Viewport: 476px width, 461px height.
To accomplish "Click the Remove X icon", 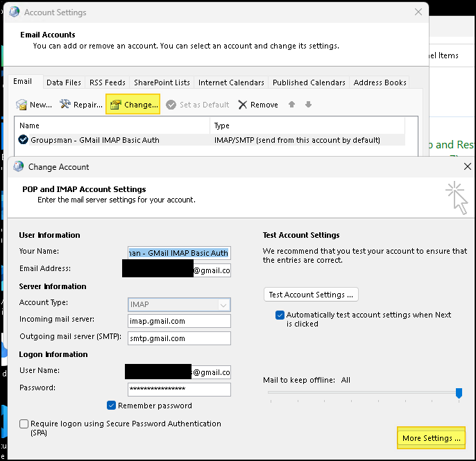I will click(x=243, y=105).
